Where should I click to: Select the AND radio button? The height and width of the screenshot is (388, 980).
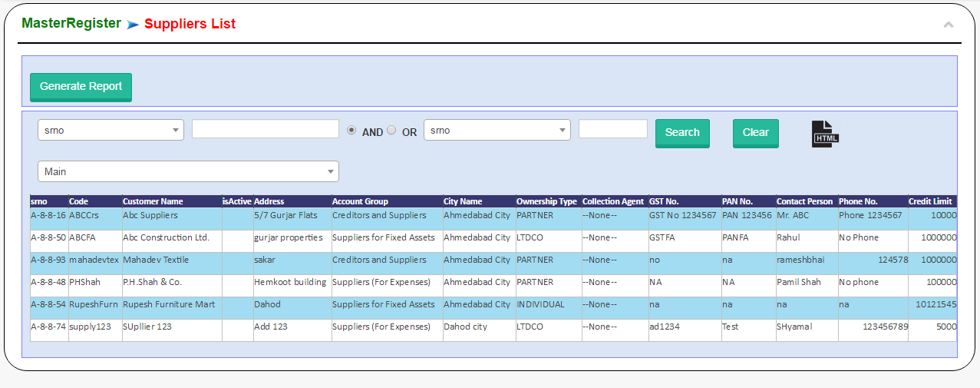click(351, 130)
